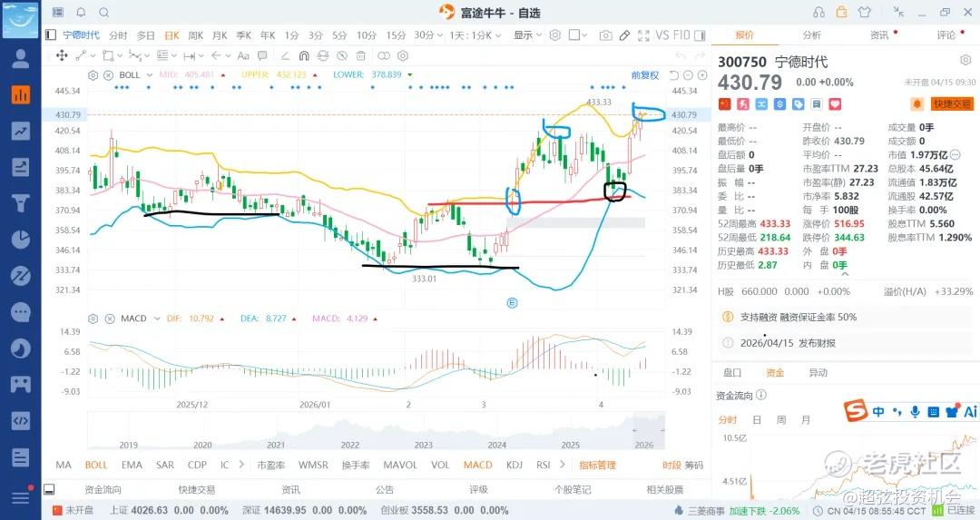Open the hamburger menu at the sidebar bottom

[x=21, y=497]
